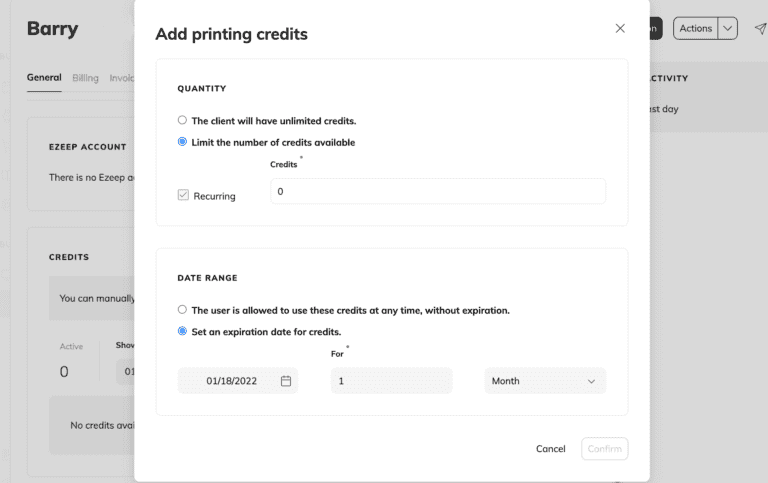Click the paper plane send icon
The height and width of the screenshot is (483, 768).
pos(760,29)
